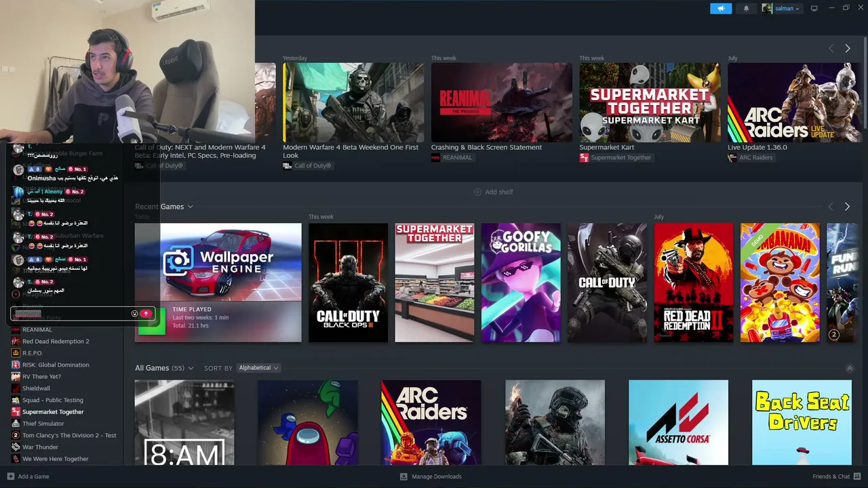The height and width of the screenshot is (488, 868).
Task: Open the Manage Downloads link
Action: click(437, 476)
